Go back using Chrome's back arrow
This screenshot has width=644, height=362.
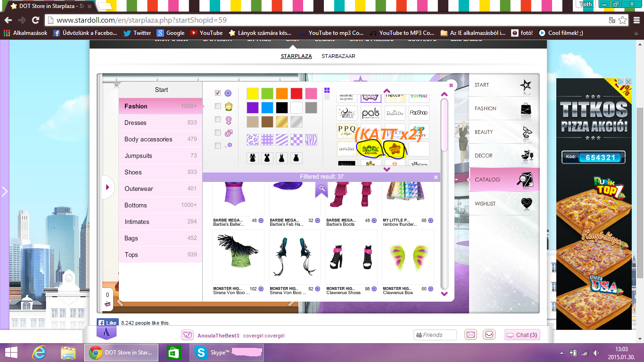8,20
